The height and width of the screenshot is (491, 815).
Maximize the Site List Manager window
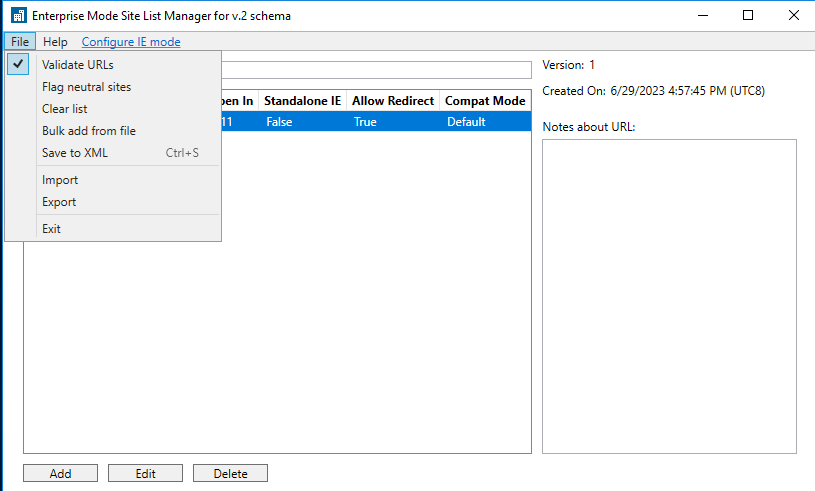[x=748, y=16]
